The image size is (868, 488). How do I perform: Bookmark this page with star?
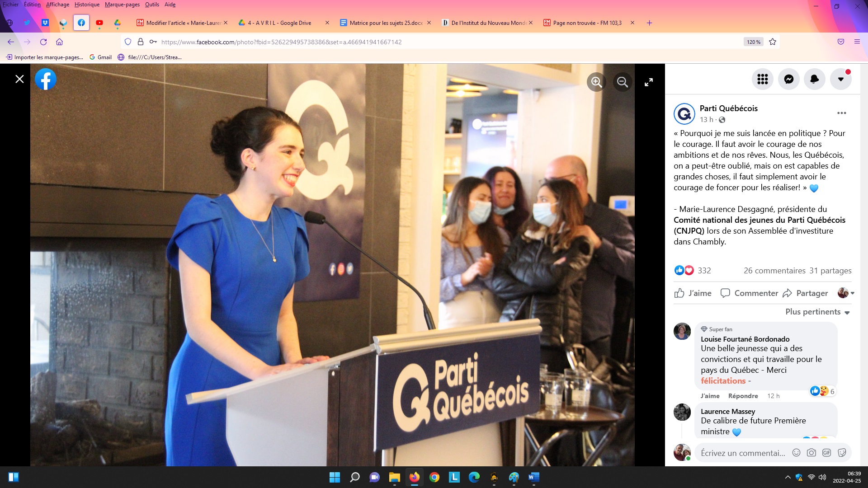click(773, 42)
